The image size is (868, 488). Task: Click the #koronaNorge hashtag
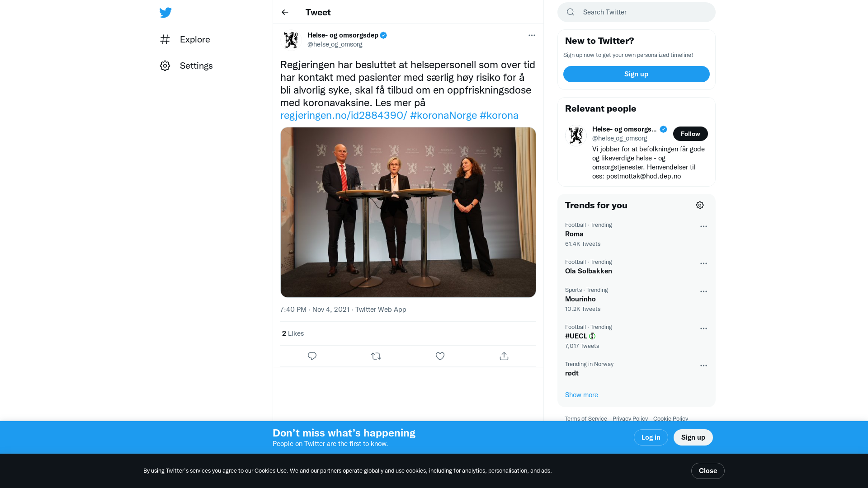pyautogui.click(x=443, y=115)
